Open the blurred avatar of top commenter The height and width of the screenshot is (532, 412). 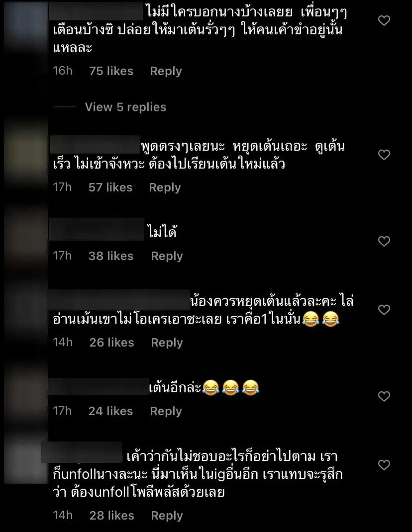[x=26, y=30]
